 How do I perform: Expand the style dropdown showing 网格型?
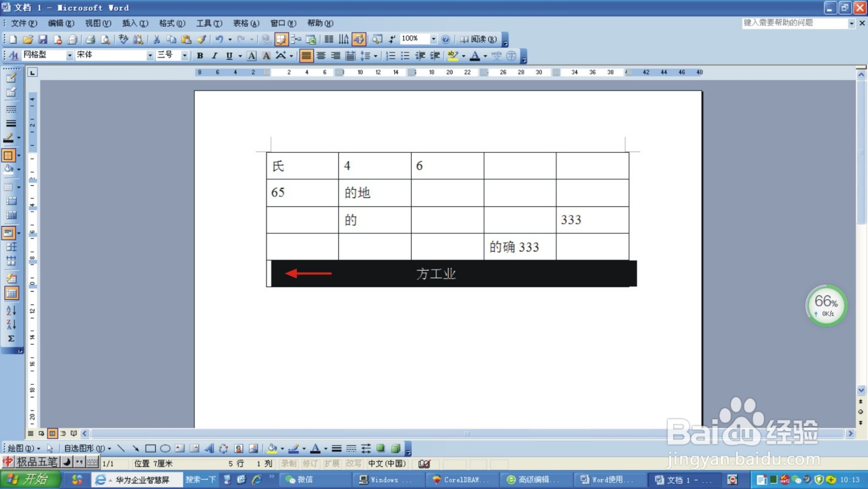click(69, 55)
